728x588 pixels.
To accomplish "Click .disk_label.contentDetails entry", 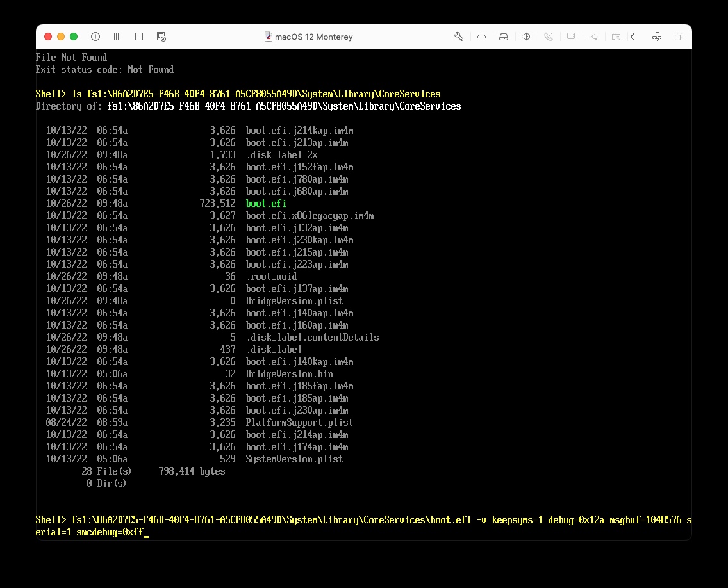I will pos(313,337).
